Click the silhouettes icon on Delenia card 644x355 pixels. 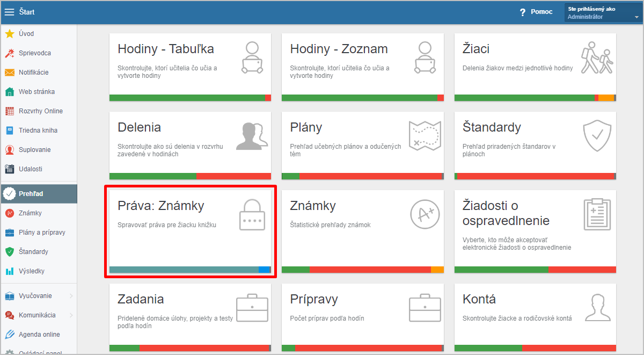pyautogui.click(x=252, y=135)
